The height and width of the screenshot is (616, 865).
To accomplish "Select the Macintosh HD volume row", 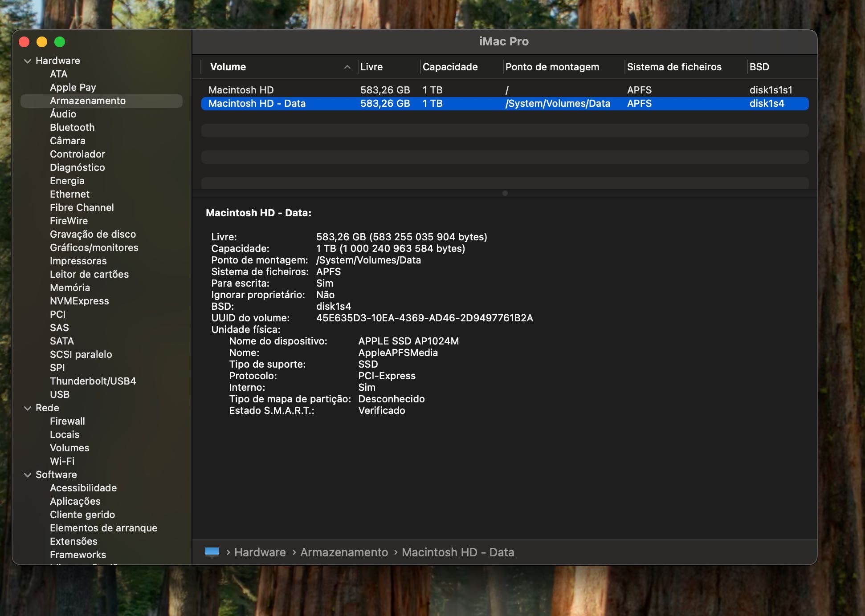I will 505,90.
